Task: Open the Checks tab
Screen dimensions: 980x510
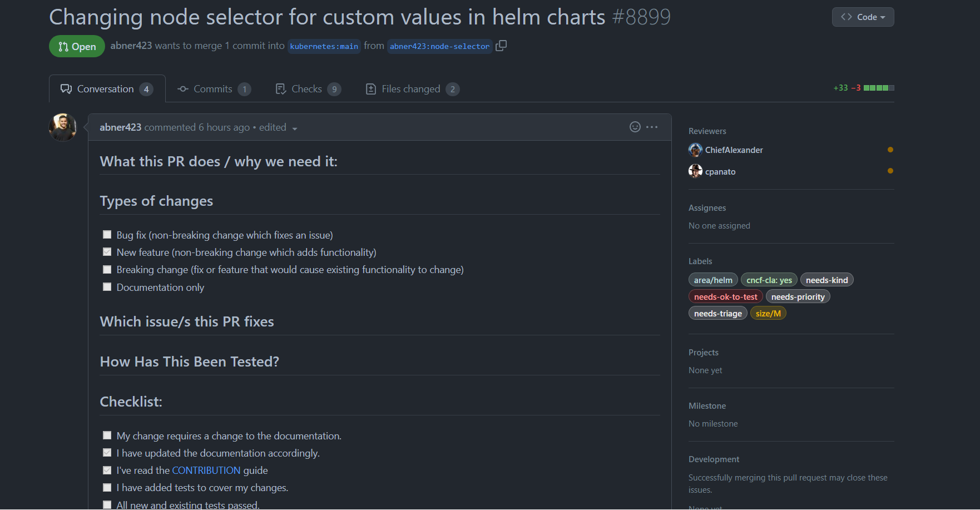Action: tap(308, 89)
